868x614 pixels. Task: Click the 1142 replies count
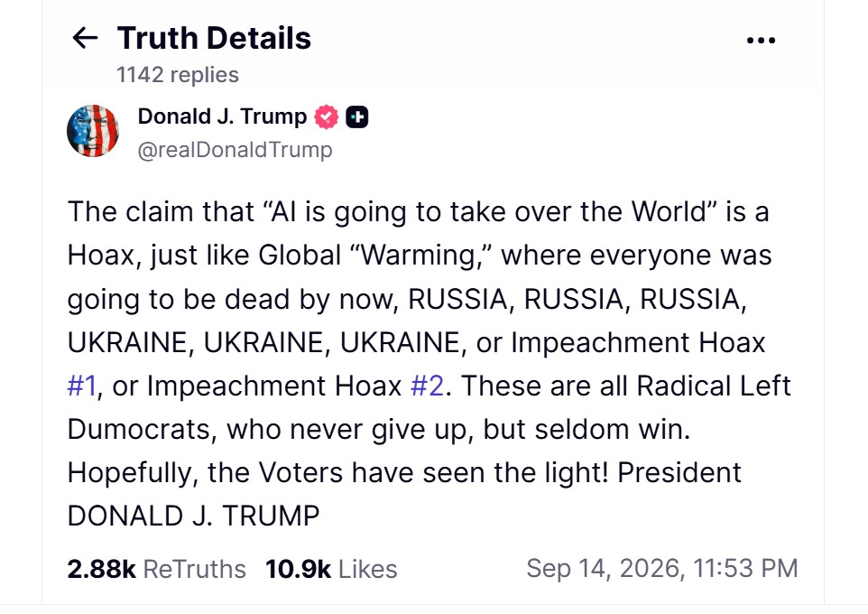(178, 74)
